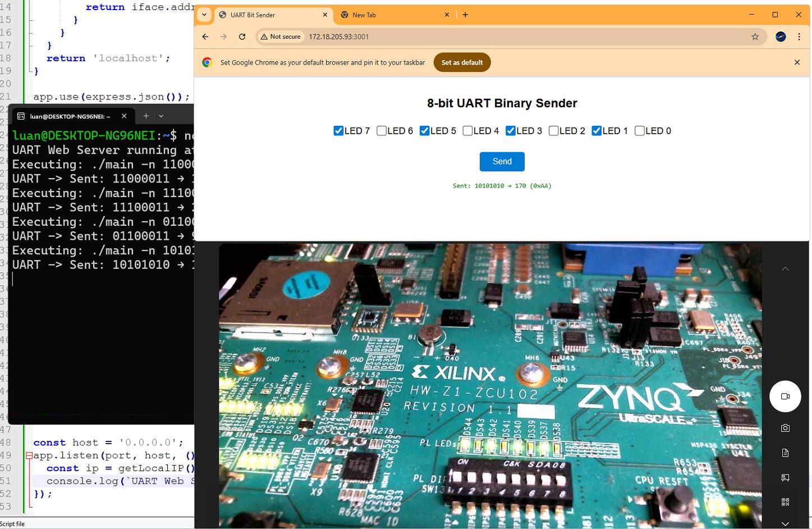Open Chrome three-dot menu
The width and height of the screenshot is (812, 529).
pos(799,37)
